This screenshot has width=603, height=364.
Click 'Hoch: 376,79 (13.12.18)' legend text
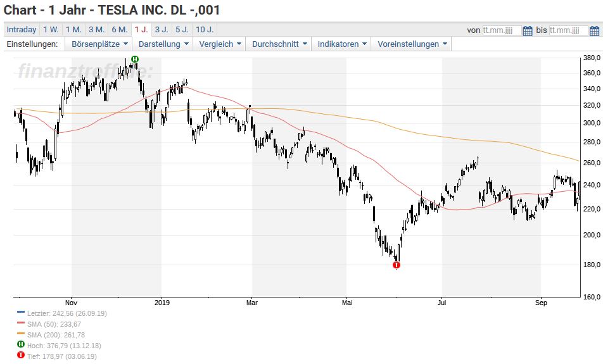point(64,346)
